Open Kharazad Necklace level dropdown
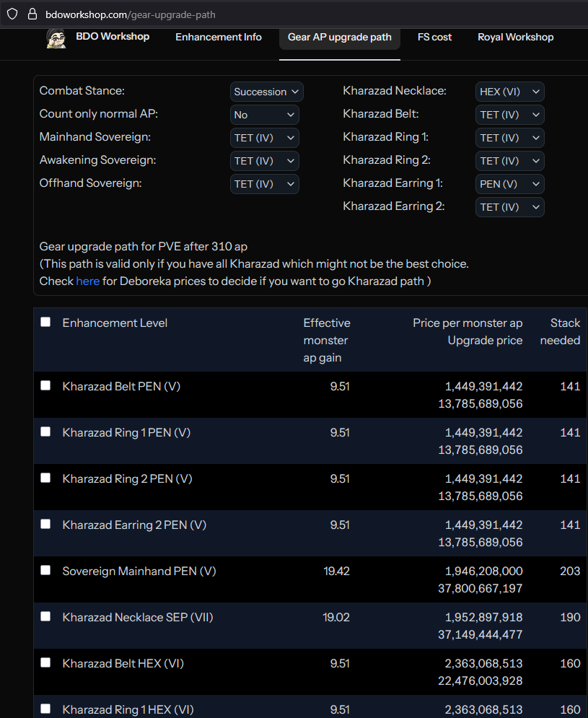The width and height of the screenshot is (588, 718). (x=509, y=92)
